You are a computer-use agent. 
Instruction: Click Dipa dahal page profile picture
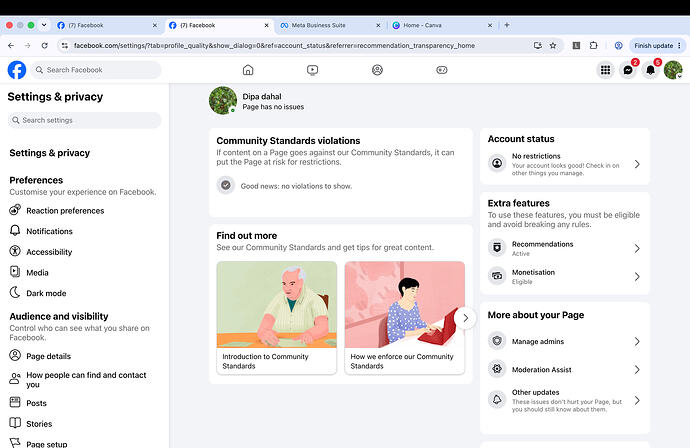point(223,101)
